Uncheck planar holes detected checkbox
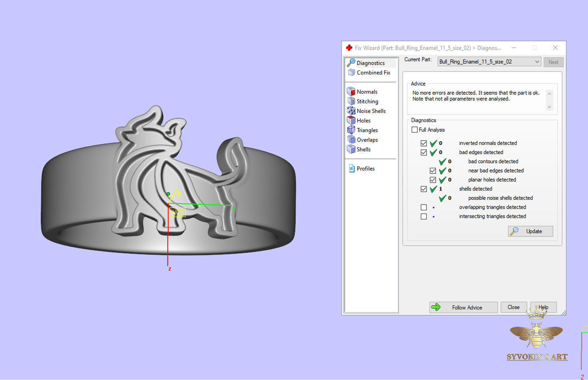 [x=433, y=180]
